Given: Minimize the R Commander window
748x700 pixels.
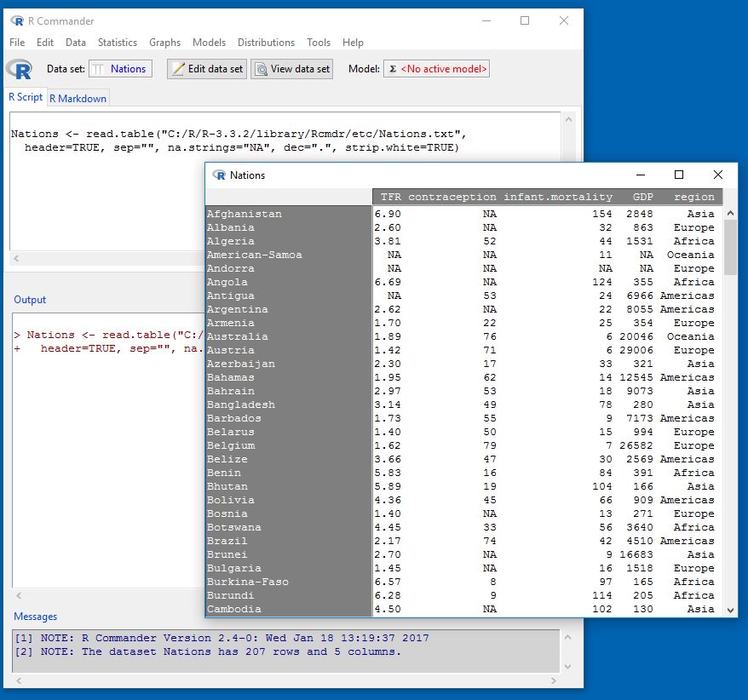Looking at the screenshot, I should pyautogui.click(x=486, y=20).
